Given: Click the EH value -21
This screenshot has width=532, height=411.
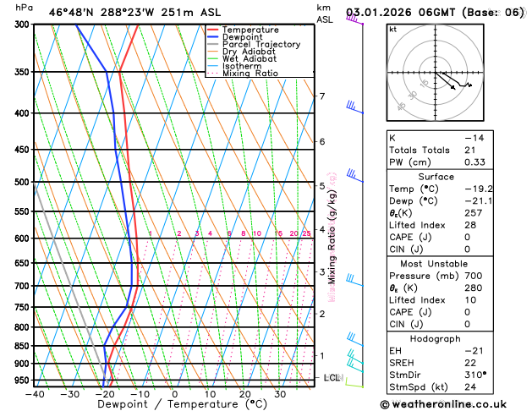Looking at the screenshot, I should click(x=474, y=351).
